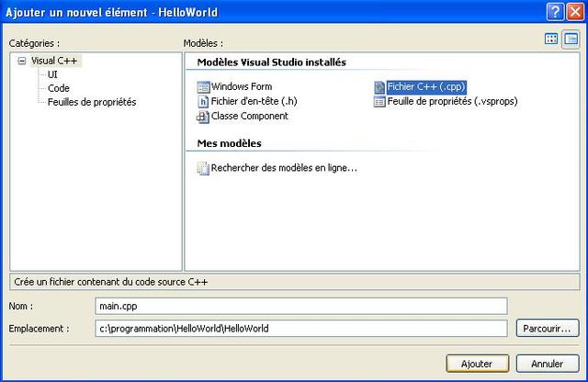Select Feuilles de propriétés category

click(92, 102)
